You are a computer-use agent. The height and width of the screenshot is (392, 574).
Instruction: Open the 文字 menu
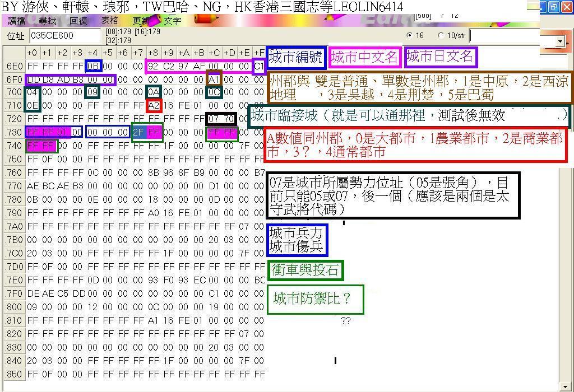[x=172, y=21]
